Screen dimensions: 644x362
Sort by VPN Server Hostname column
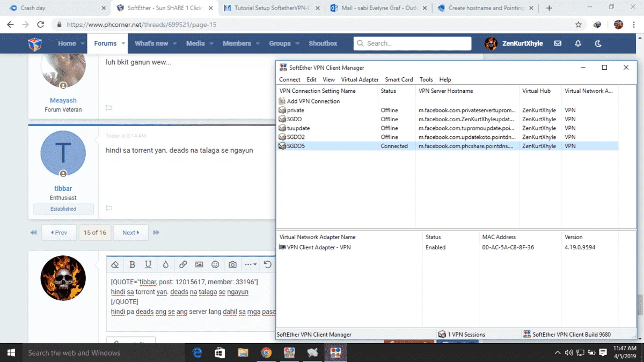467,91
